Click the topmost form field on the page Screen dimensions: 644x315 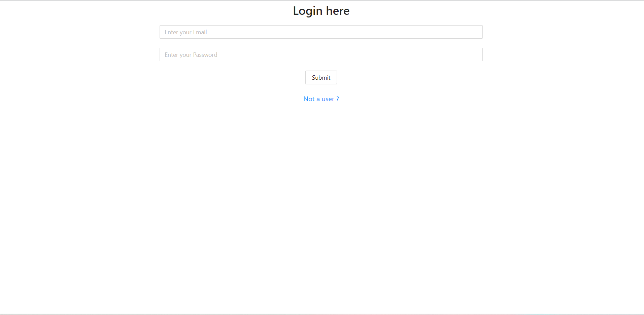coord(321,32)
